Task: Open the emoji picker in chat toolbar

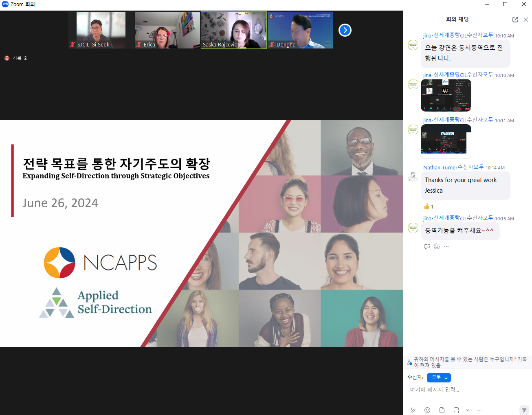Action: pyautogui.click(x=427, y=410)
